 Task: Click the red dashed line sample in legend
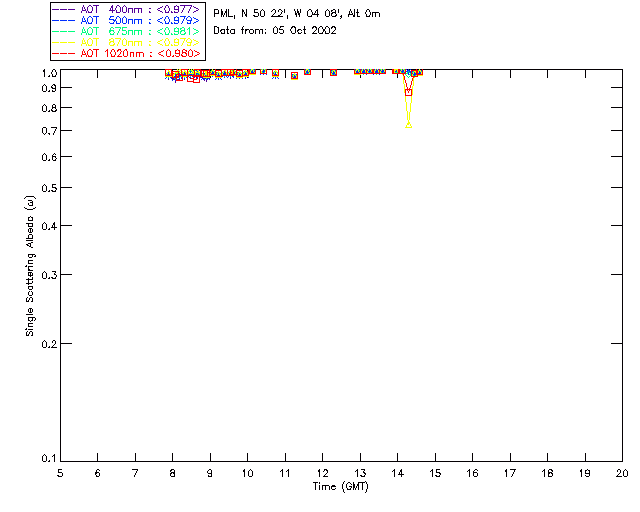coord(63,53)
